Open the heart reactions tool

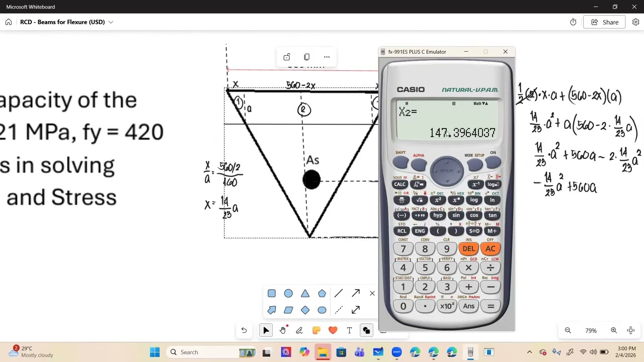[x=333, y=330]
